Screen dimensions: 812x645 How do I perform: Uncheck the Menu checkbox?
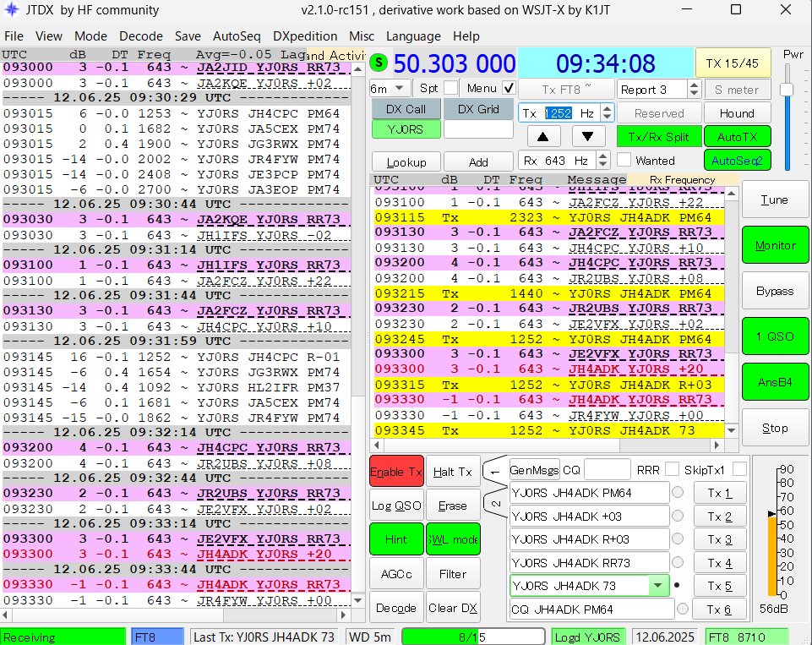pos(509,88)
